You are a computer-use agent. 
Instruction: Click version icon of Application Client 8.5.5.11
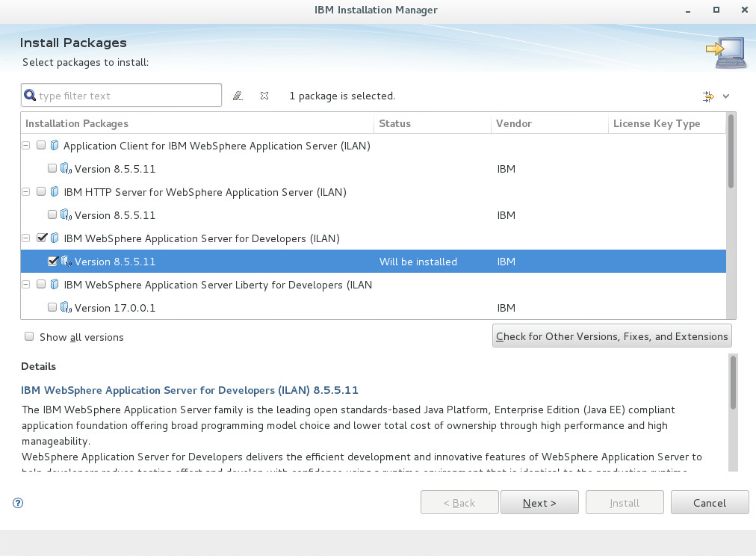[66, 168]
